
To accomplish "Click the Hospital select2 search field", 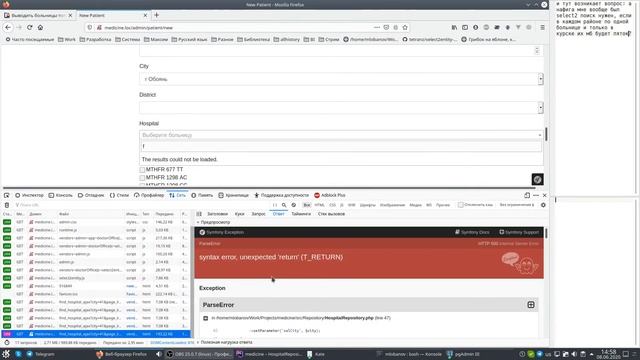I will point(341,146).
